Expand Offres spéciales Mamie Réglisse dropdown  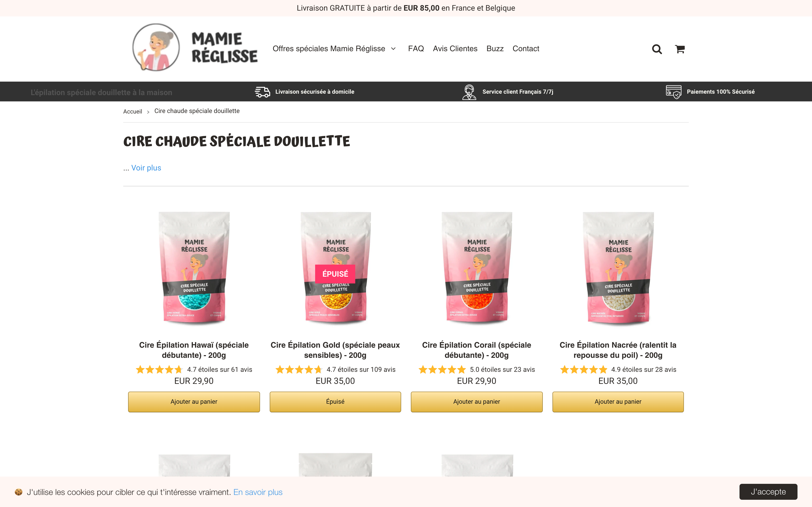[334, 49]
